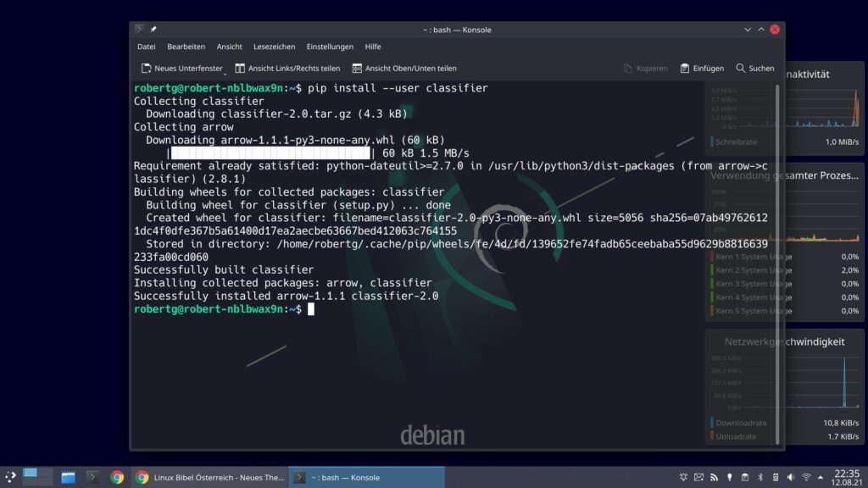Image resolution: width=868 pixels, height=488 pixels.
Task: Toggle the pin-on-all-desktops icon in Konsole title bar
Action: click(153, 30)
